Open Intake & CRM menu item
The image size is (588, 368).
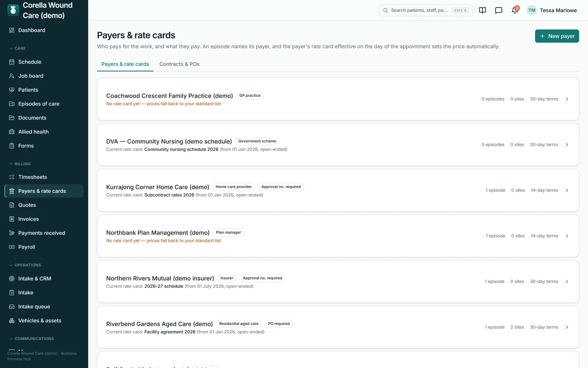(x=44, y=279)
